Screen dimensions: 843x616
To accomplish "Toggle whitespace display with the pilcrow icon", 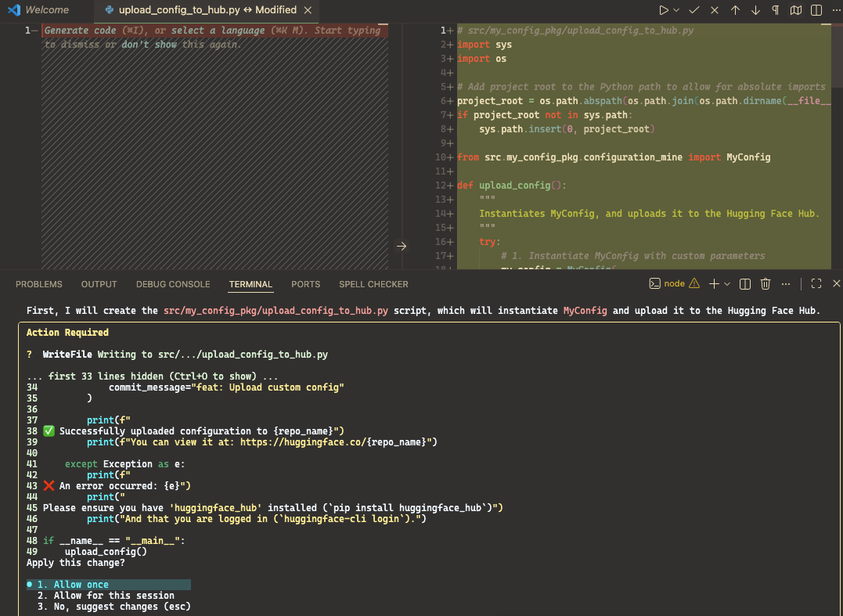I will 775,10.
